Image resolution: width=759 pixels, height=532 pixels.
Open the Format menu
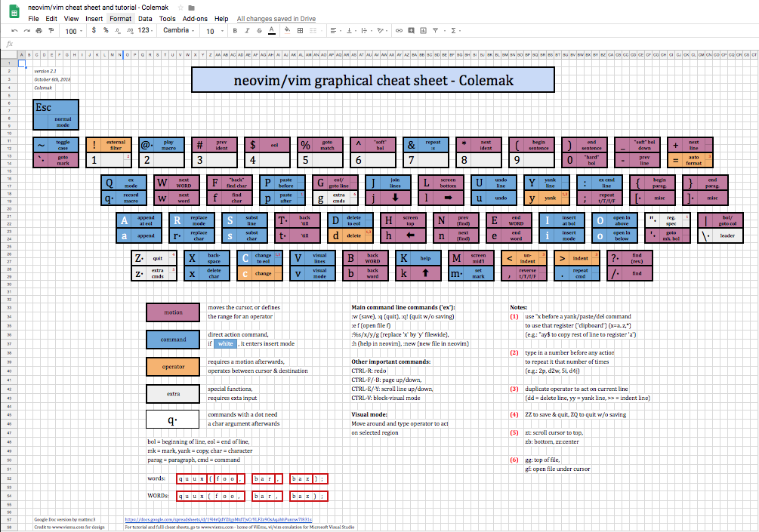point(120,19)
